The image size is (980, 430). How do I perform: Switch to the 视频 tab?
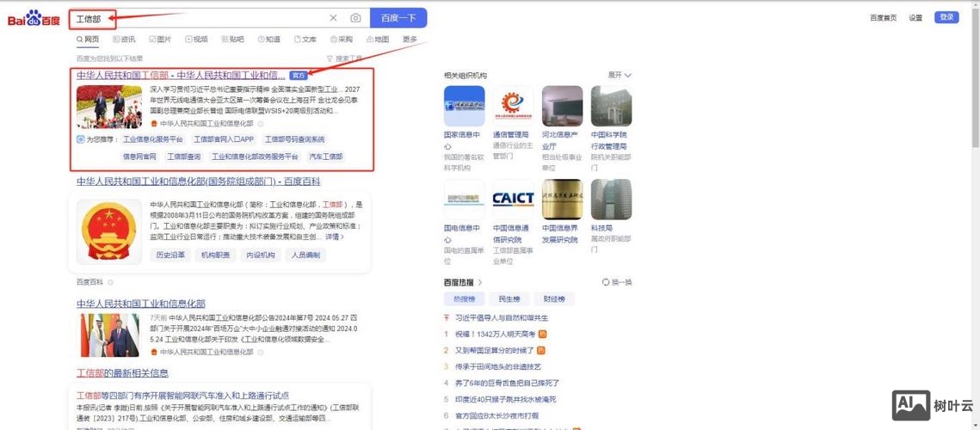pos(196,40)
